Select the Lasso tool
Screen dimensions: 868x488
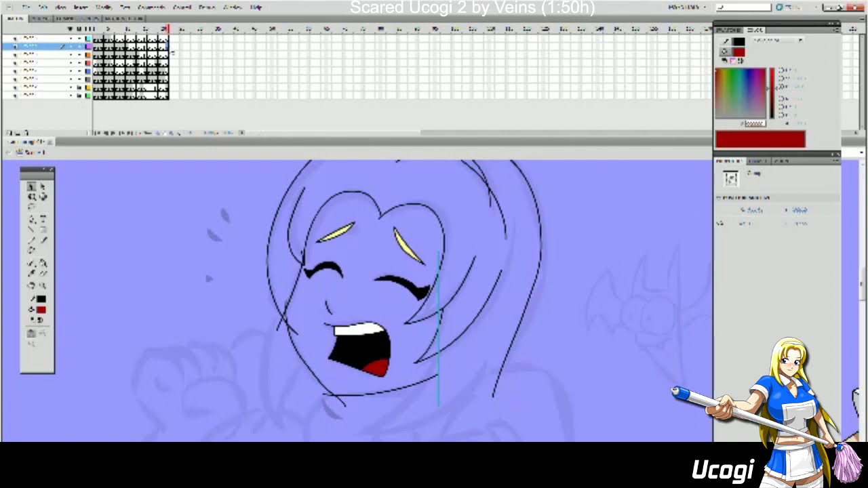31,207
